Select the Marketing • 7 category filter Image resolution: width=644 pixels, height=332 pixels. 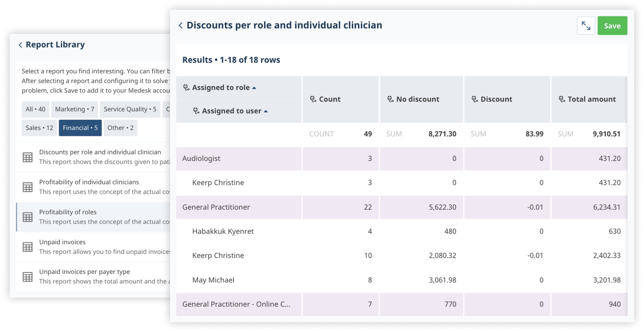click(74, 109)
